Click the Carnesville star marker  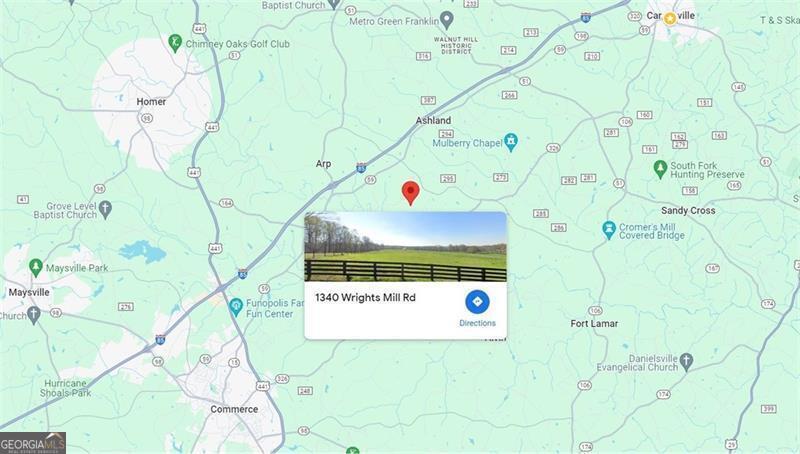[670, 18]
